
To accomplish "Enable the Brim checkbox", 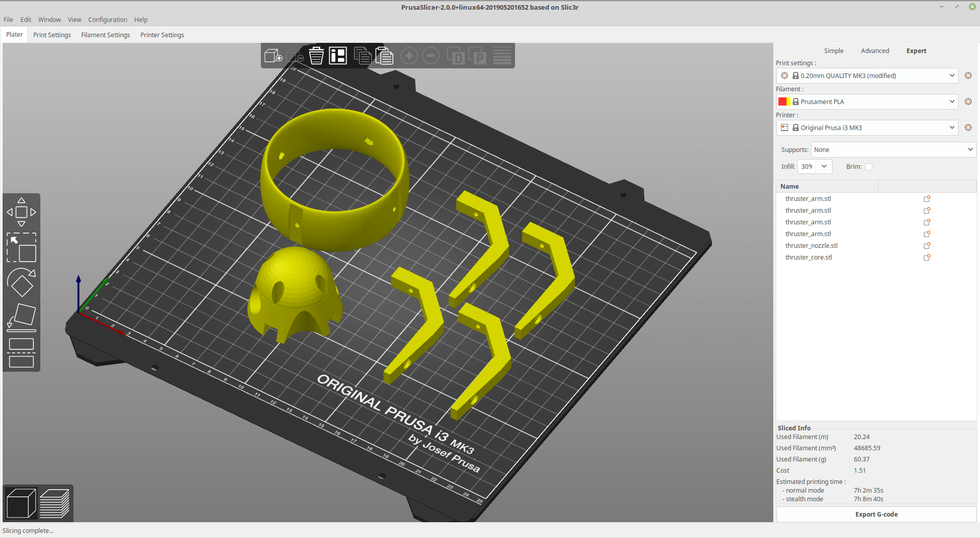I will (x=868, y=166).
